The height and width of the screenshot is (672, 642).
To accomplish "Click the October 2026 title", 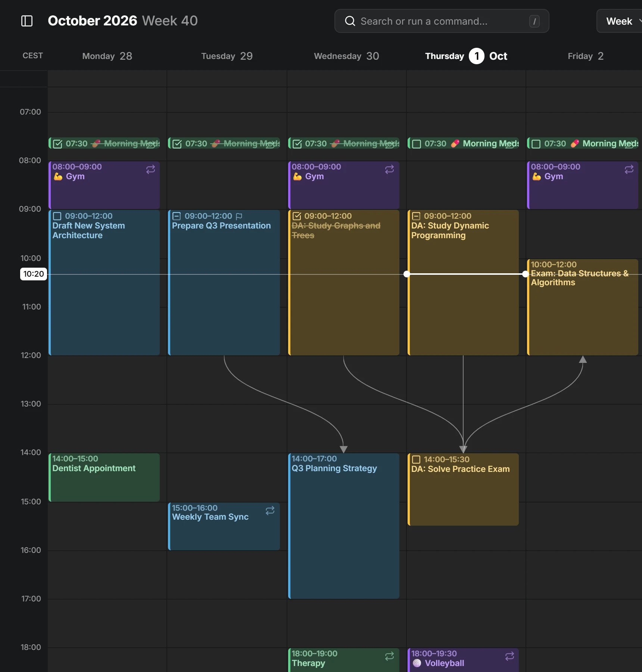I will pos(93,21).
